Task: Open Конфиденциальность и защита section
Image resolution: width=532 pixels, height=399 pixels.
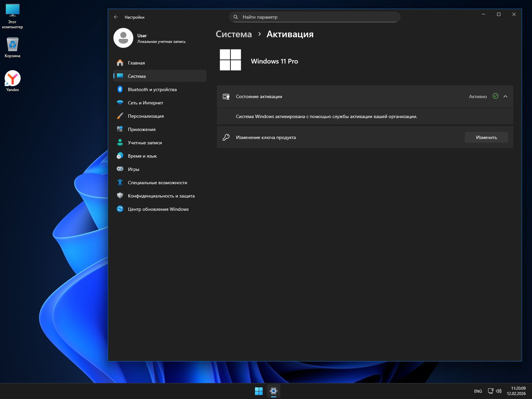Action: coord(161,196)
